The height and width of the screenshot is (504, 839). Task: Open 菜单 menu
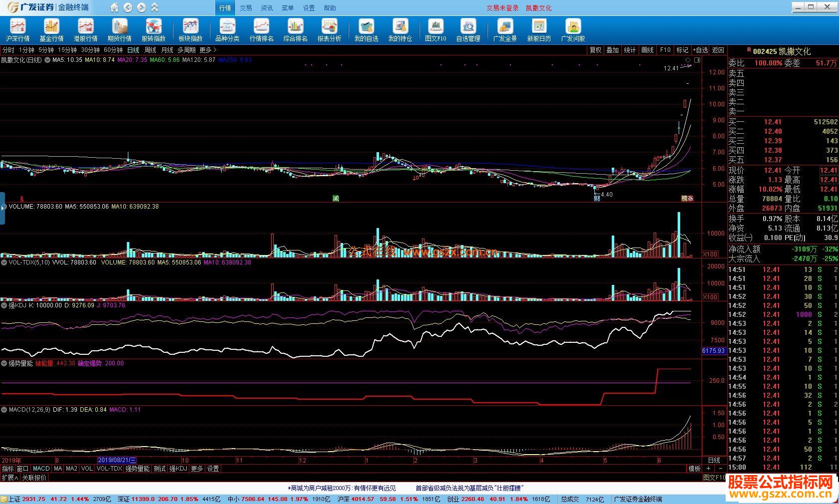pyautogui.click(x=288, y=8)
